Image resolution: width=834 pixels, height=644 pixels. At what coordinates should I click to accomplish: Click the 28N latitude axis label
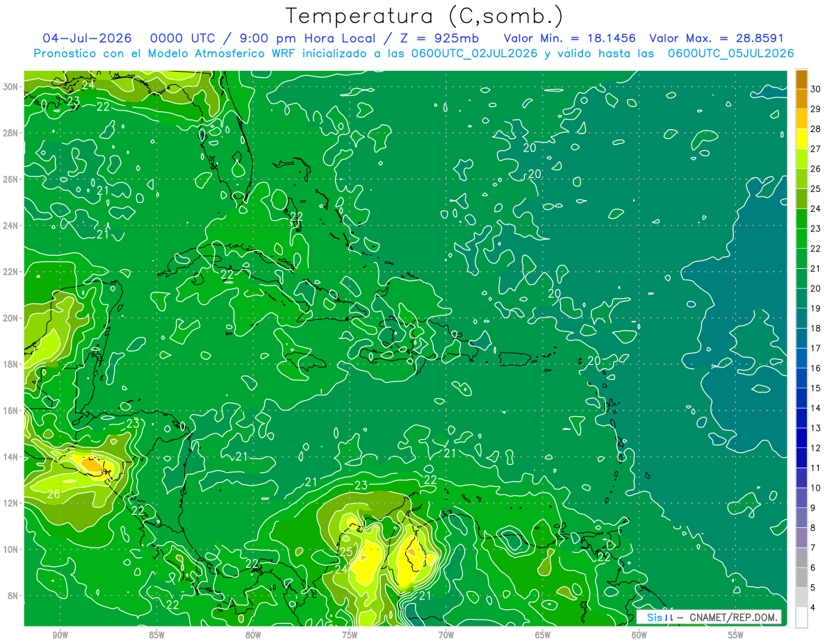click(10, 133)
